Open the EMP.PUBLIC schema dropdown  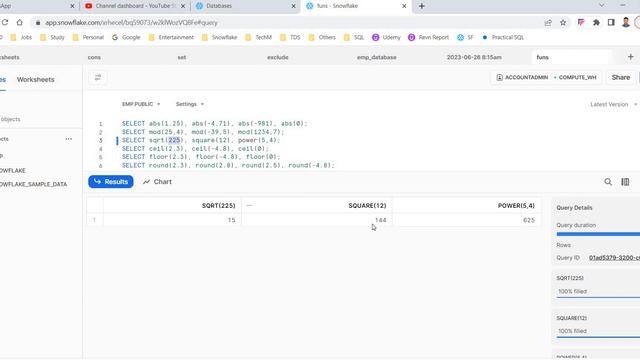141,104
